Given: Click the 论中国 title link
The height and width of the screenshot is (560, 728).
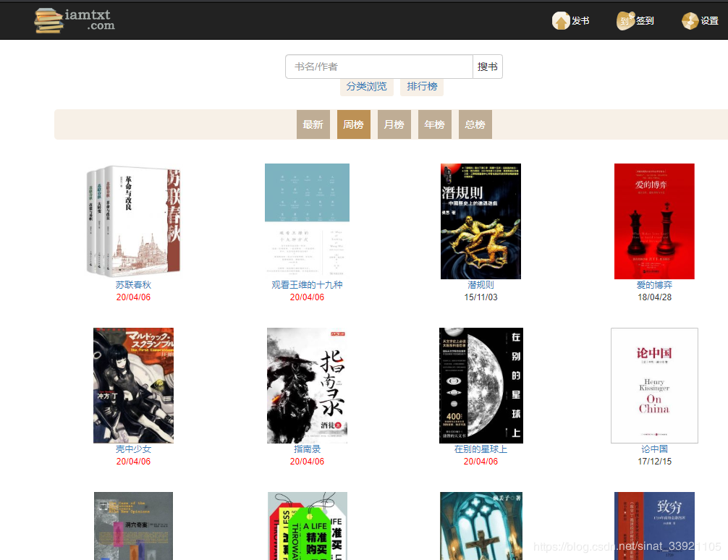Looking at the screenshot, I should pyautogui.click(x=654, y=449).
